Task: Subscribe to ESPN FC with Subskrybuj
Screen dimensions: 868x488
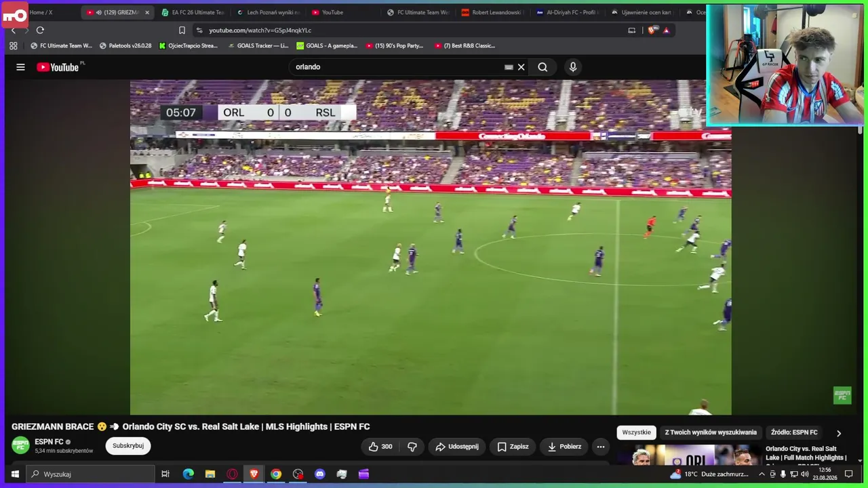Action: pyautogui.click(x=128, y=445)
